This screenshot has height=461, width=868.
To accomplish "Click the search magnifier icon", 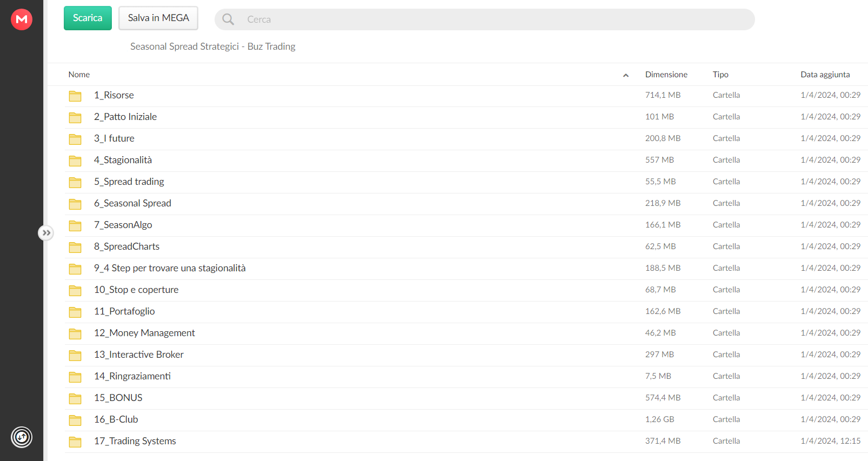I will point(228,19).
